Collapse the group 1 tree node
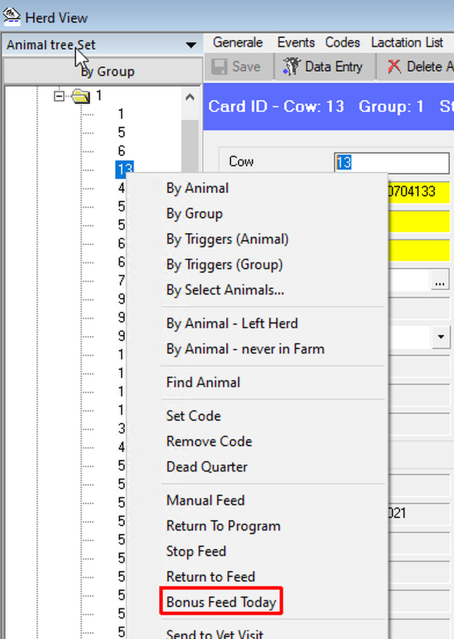The image size is (454, 639). pos(60,96)
